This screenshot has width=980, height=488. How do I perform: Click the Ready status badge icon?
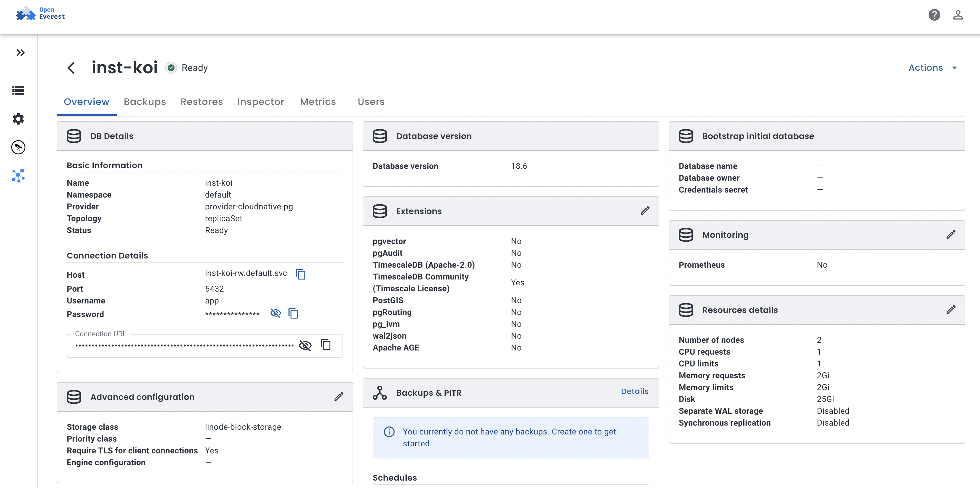(x=171, y=68)
